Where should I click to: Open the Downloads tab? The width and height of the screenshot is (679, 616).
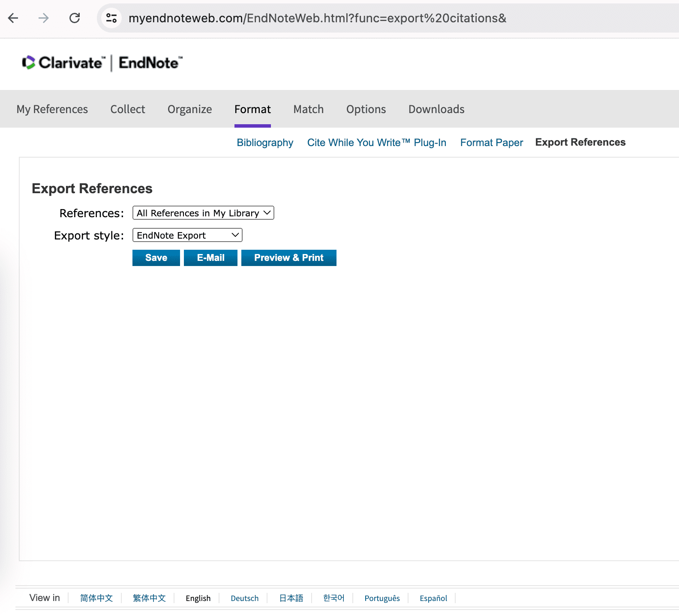tap(436, 109)
